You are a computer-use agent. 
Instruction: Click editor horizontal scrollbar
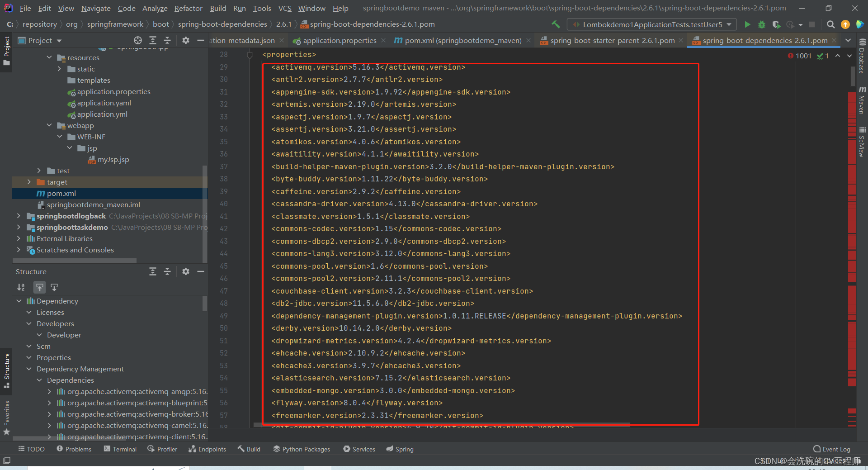(x=442, y=425)
